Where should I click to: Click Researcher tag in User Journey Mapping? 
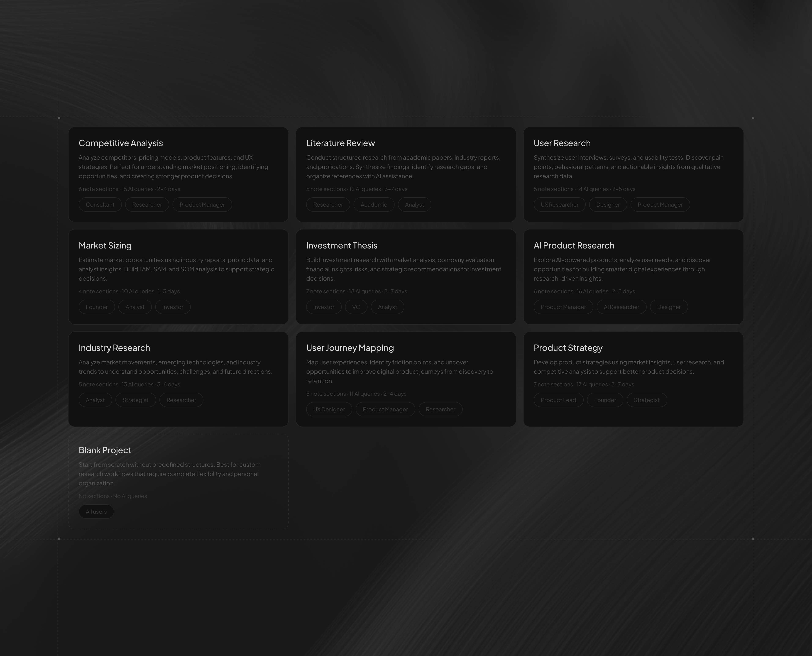[440, 409]
